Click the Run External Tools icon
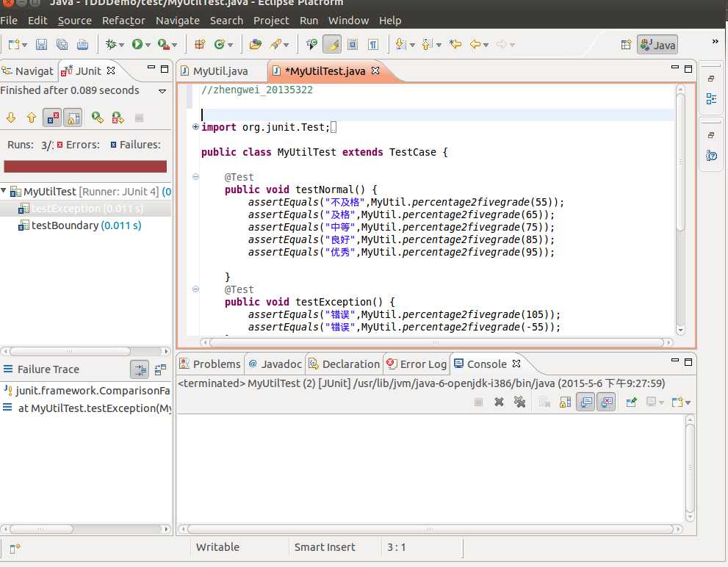 pos(163,45)
